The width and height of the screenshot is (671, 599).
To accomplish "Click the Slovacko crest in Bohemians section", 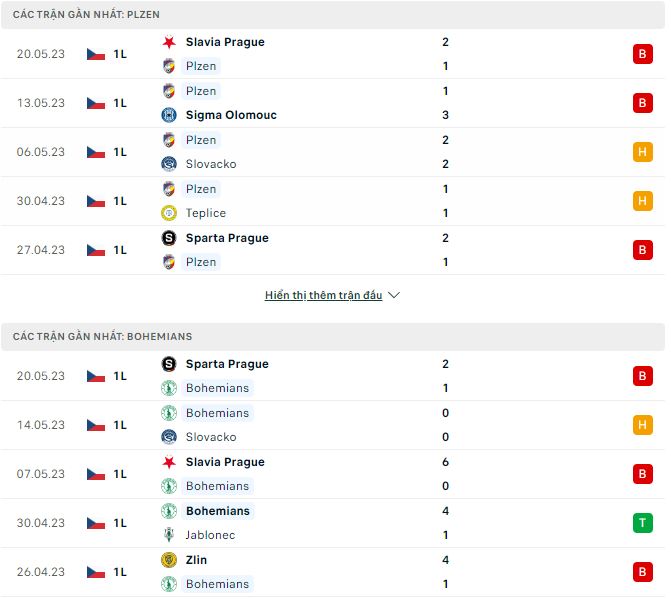I will coord(168,437).
